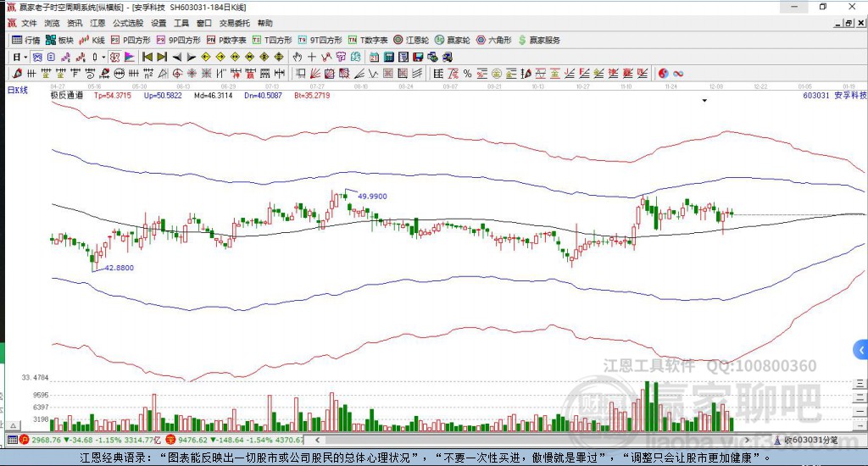The width and height of the screenshot is (868, 466).
Task: Click the percent sign drawing tool
Action: (x=467, y=74)
